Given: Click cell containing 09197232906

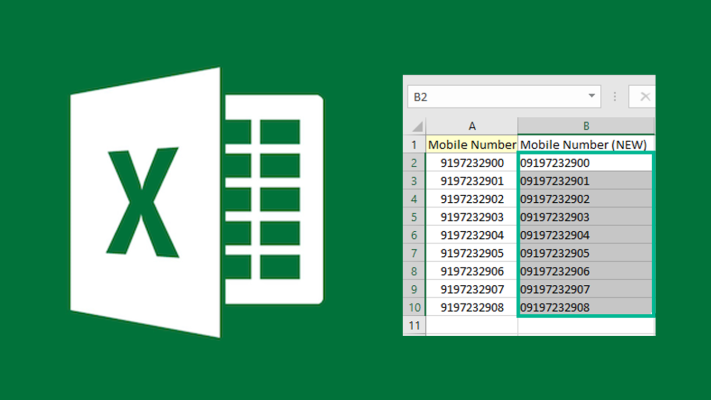Looking at the screenshot, I should coord(585,271).
